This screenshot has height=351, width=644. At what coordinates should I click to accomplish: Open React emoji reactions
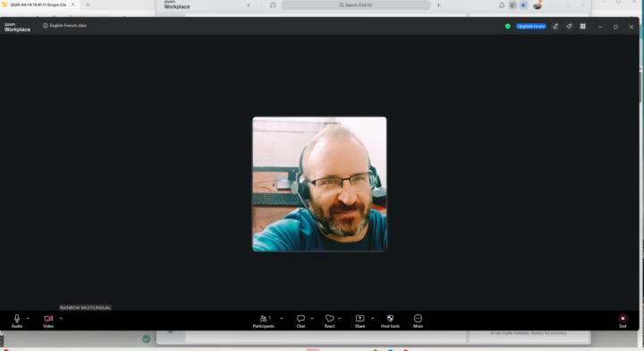(x=329, y=321)
